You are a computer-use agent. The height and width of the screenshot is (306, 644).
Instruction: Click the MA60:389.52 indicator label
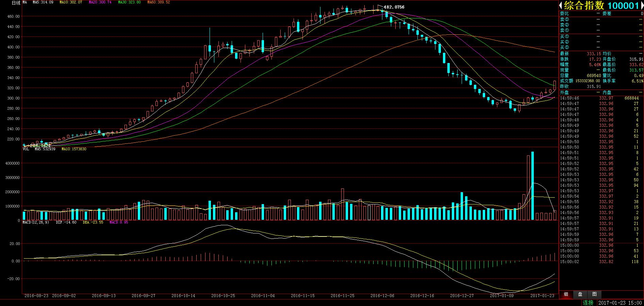[x=159, y=2]
